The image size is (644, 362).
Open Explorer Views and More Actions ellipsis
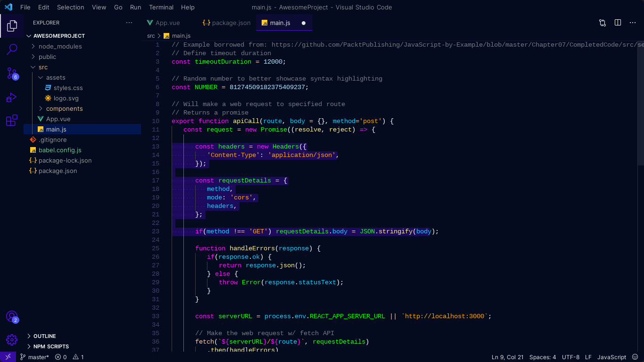[x=129, y=23]
